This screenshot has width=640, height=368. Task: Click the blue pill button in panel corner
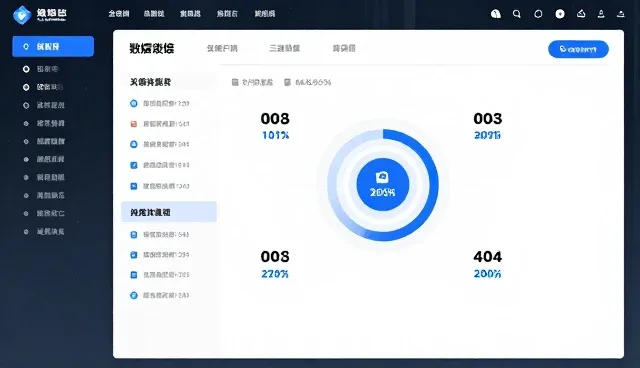tap(578, 49)
